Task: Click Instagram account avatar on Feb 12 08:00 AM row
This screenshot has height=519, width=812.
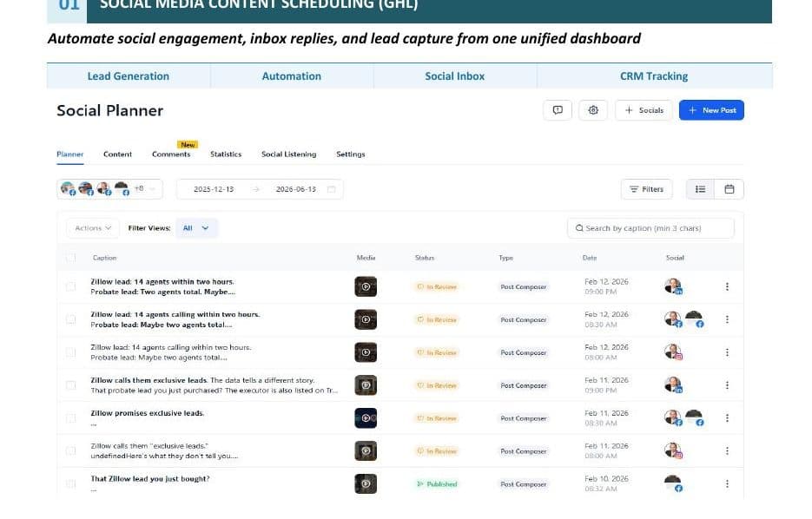Action: [673, 351]
